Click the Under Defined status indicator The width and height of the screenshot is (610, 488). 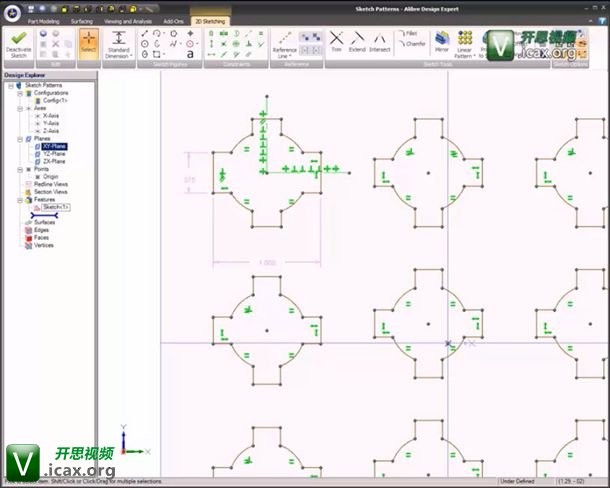point(517,481)
